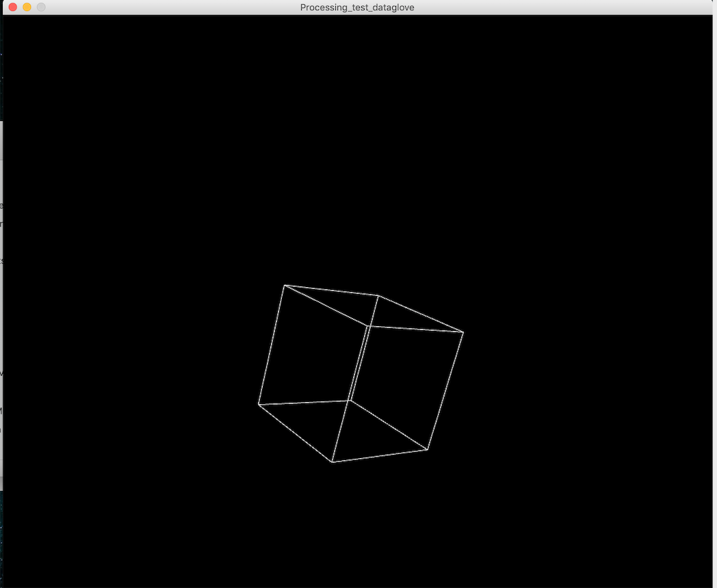Image resolution: width=717 pixels, height=588 pixels.
Task: Click the leftmost vertex of the wireframe cube
Action: coord(259,404)
